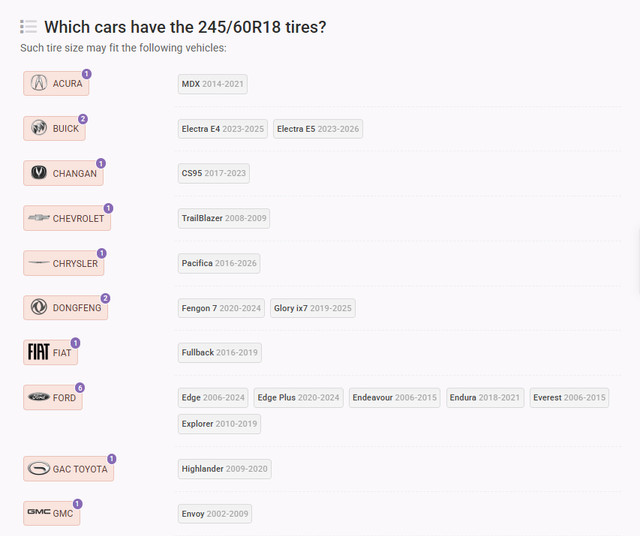Viewport: 640px width, 536px height.
Task: Choose TrailBlazer 2008-2009 model
Action: (224, 218)
